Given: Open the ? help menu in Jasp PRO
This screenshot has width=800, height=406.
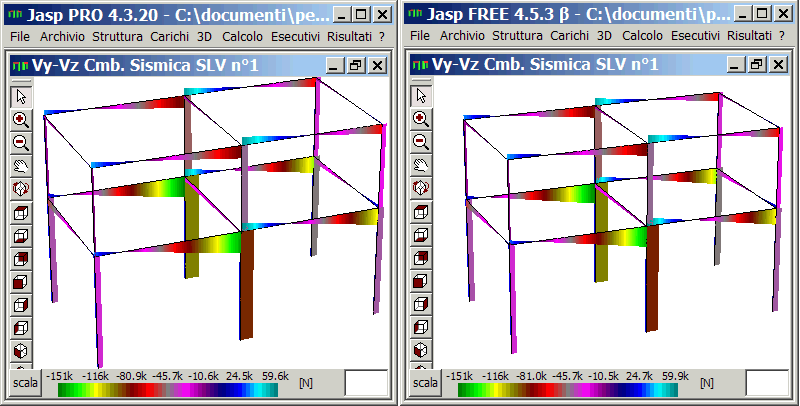Looking at the screenshot, I should coord(382,36).
